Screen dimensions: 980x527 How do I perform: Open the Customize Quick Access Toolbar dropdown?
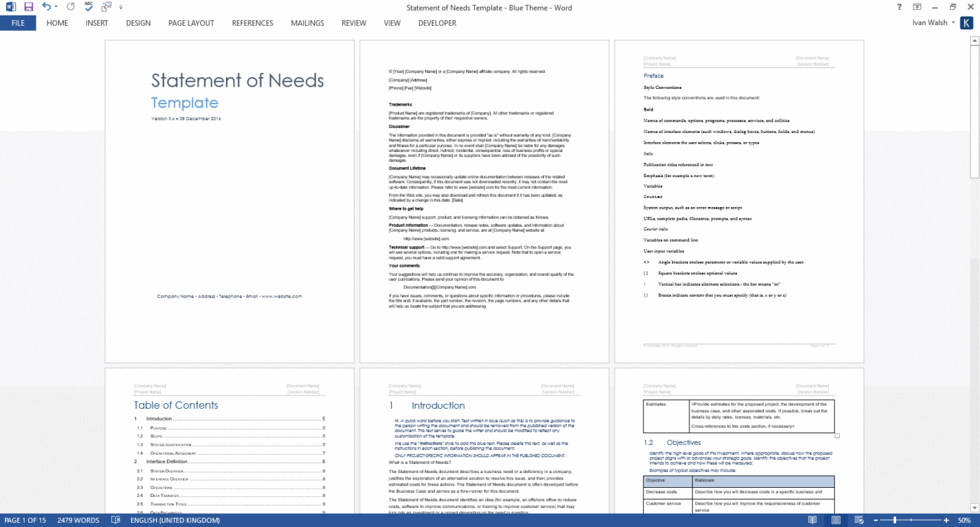[120, 7]
